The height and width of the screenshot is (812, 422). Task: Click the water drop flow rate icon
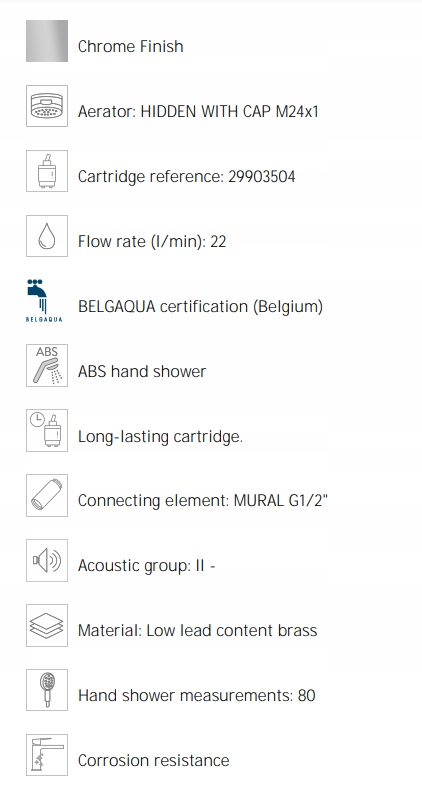click(47, 236)
